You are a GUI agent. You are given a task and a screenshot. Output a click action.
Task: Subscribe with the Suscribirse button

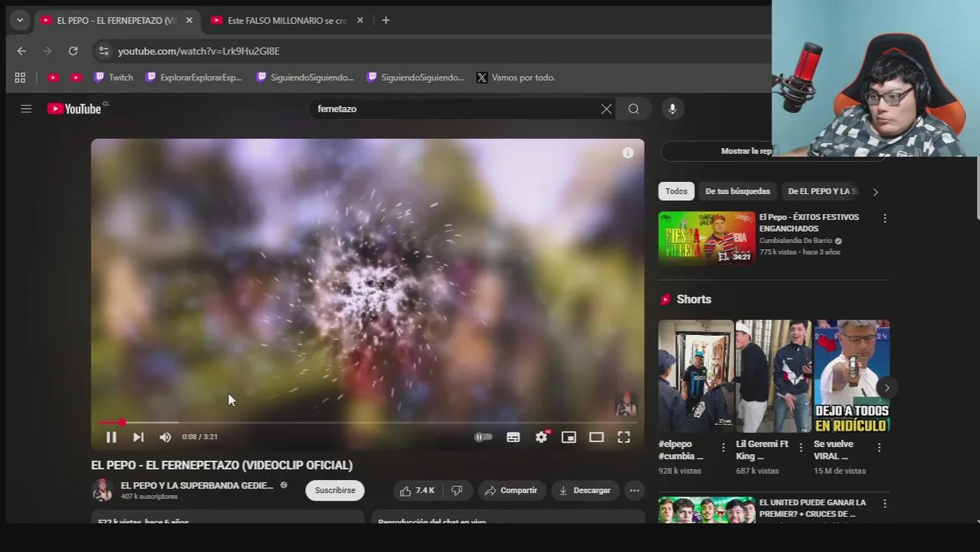point(335,491)
